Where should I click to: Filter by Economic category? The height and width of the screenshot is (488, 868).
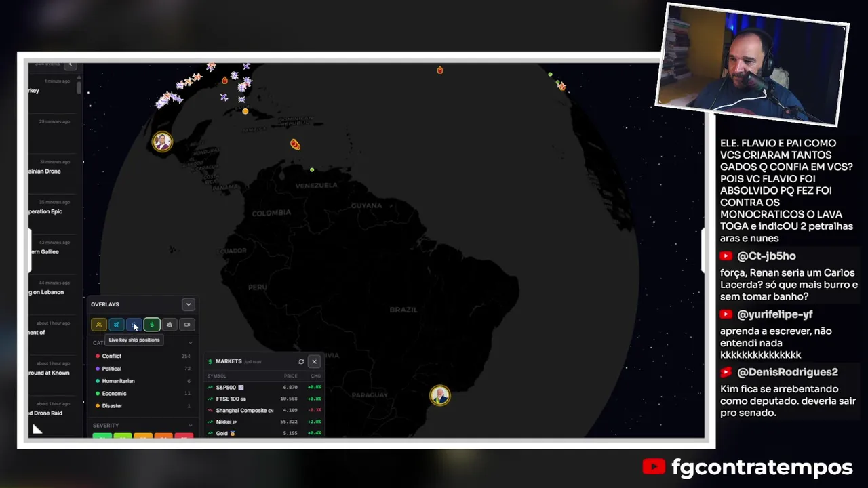click(143, 393)
